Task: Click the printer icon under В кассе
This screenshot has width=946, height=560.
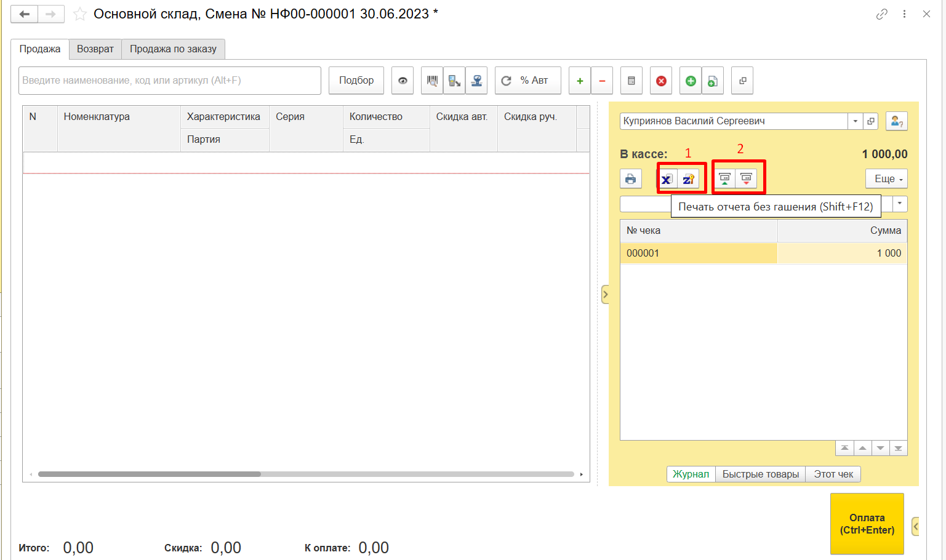Action: click(x=630, y=179)
